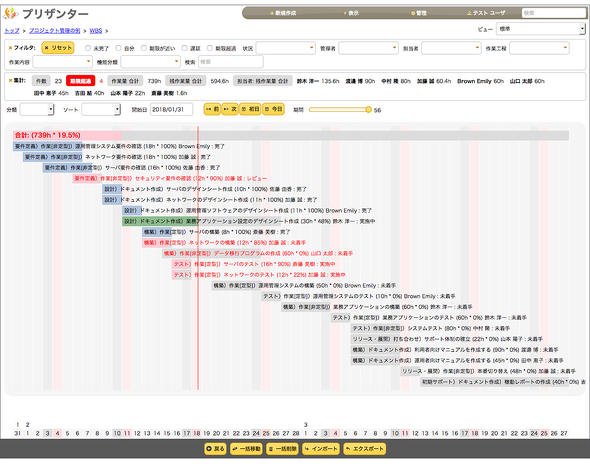Click the 戻る back button
This screenshot has width=590, height=467.
215,449
